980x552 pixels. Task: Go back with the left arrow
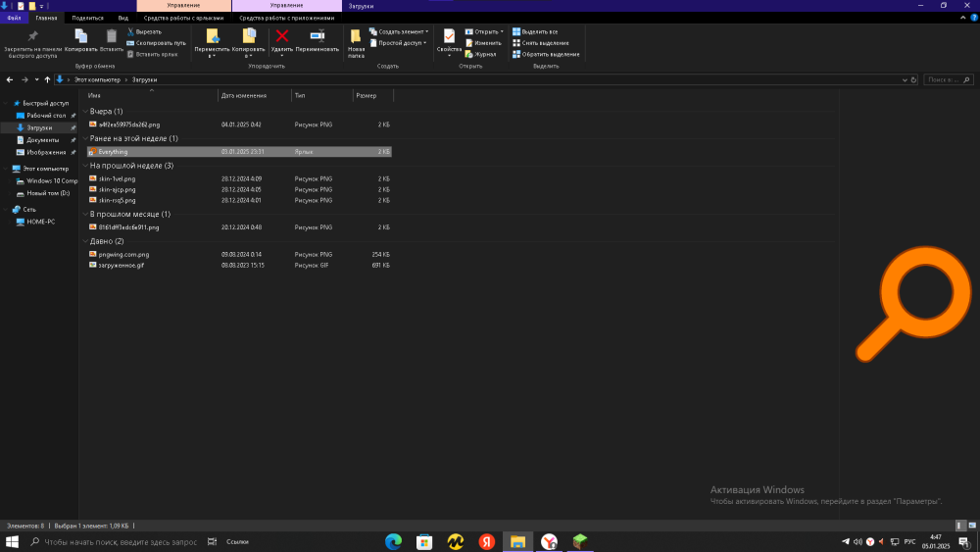tap(10, 80)
